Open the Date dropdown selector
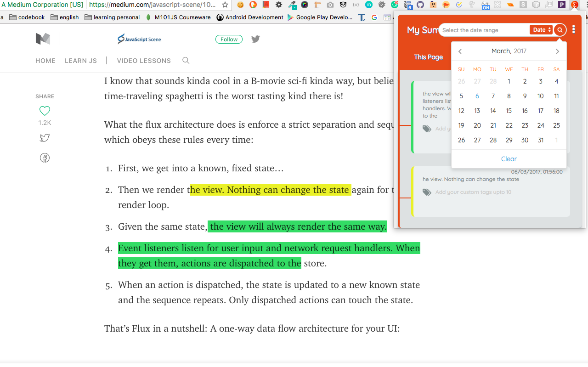 click(x=542, y=30)
